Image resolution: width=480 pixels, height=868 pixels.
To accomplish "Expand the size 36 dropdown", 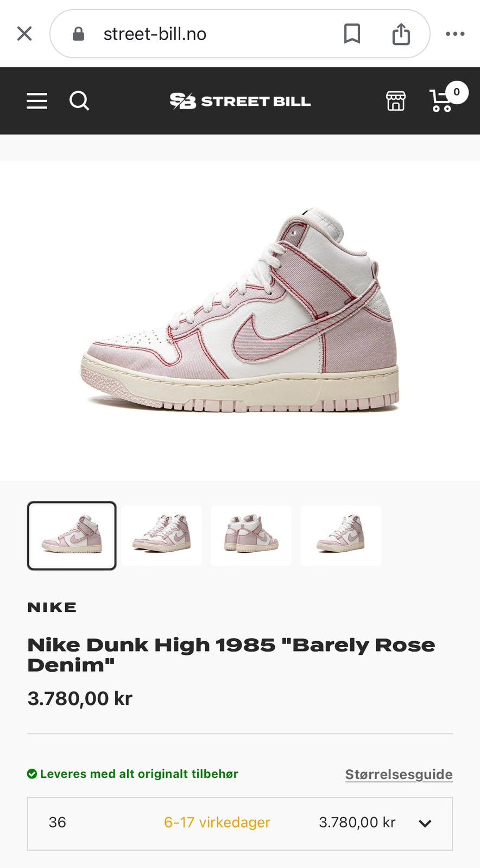I will pyautogui.click(x=240, y=824).
